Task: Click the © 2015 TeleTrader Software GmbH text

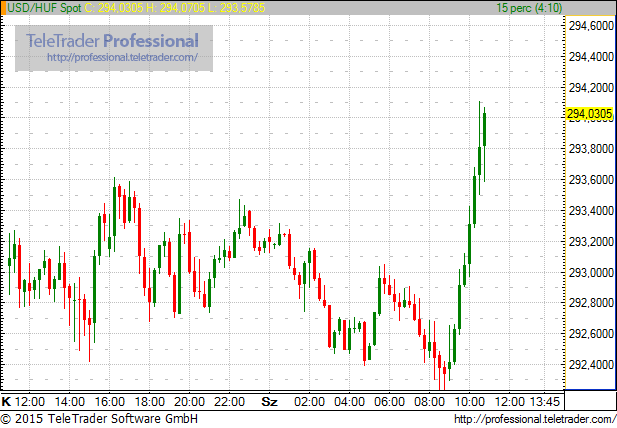Action: 99,419
